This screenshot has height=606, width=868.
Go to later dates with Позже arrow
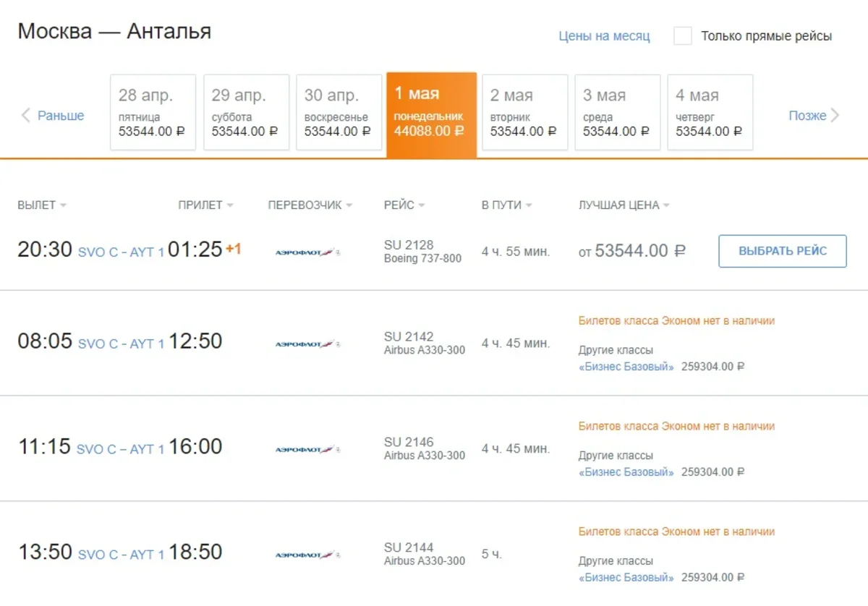point(814,116)
